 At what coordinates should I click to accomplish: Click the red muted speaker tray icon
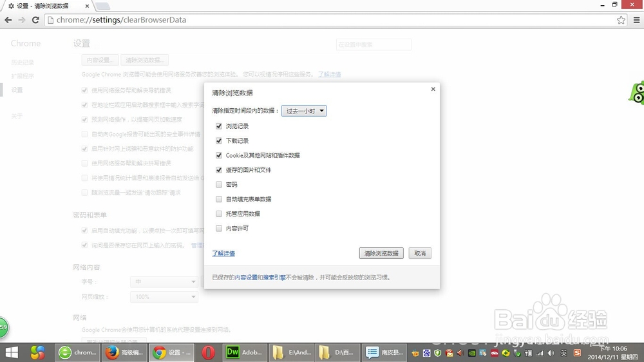click(x=460, y=353)
